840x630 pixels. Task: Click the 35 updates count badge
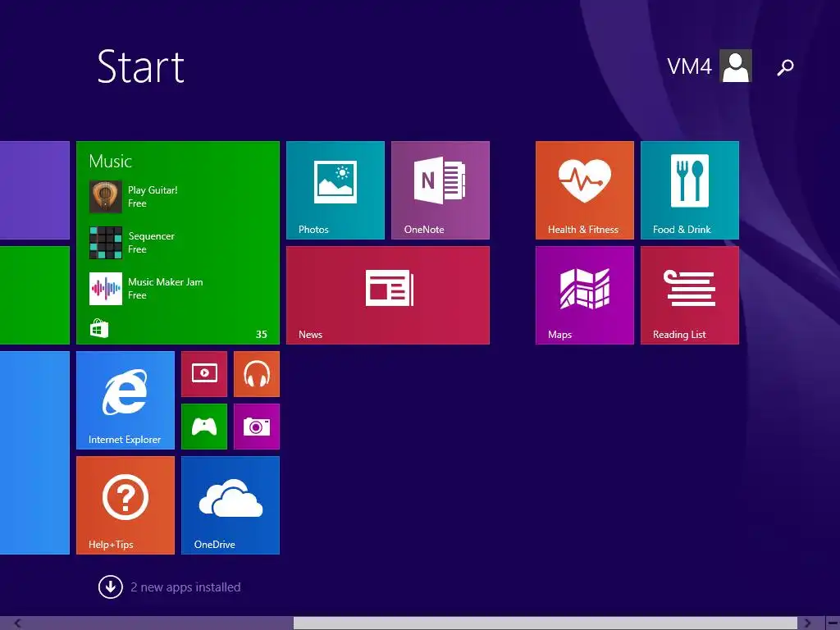pyautogui.click(x=262, y=335)
